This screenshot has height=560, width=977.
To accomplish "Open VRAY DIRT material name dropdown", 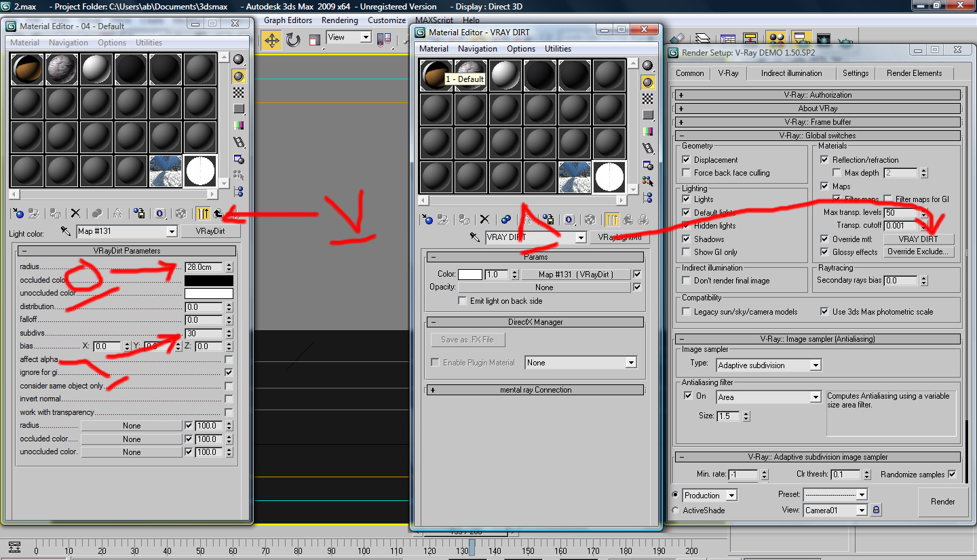I will click(x=581, y=237).
